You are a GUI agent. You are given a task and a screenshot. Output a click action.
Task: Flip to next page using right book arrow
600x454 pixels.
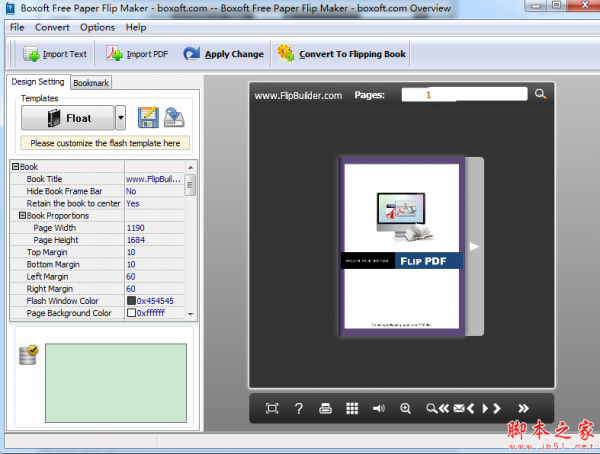pyautogui.click(x=474, y=246)
